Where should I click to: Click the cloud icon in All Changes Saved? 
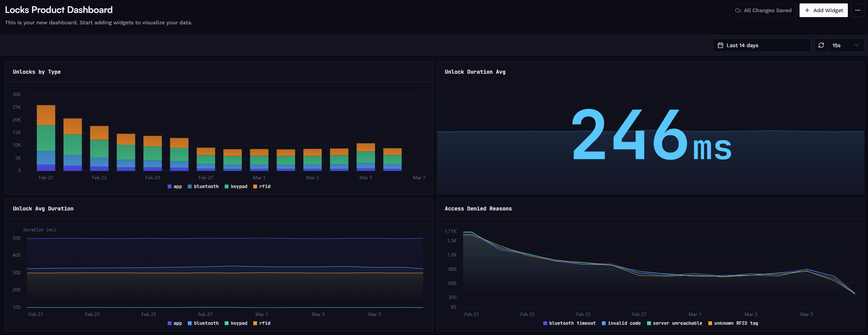[x=738, y=10]
